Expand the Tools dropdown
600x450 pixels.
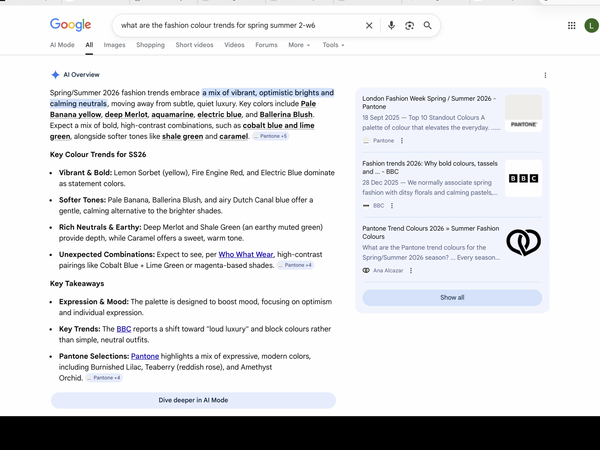tap(332, 45)
